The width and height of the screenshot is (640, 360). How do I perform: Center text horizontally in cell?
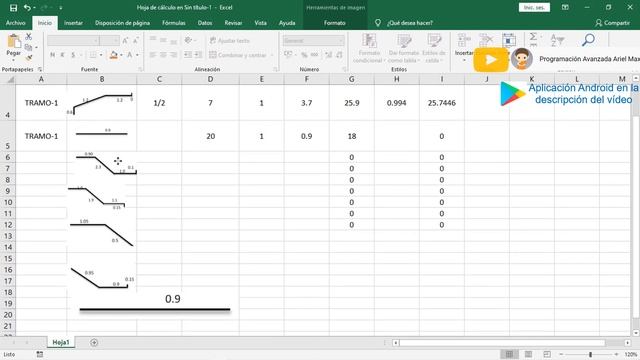[163, 55]
